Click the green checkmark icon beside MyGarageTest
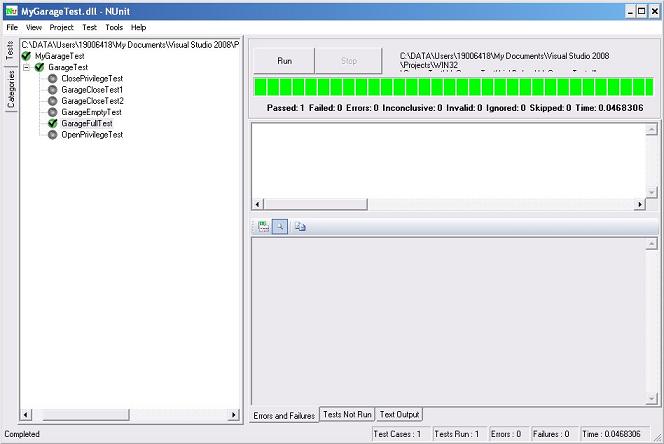This screenshot has height=444, width=664. point(27,57)
